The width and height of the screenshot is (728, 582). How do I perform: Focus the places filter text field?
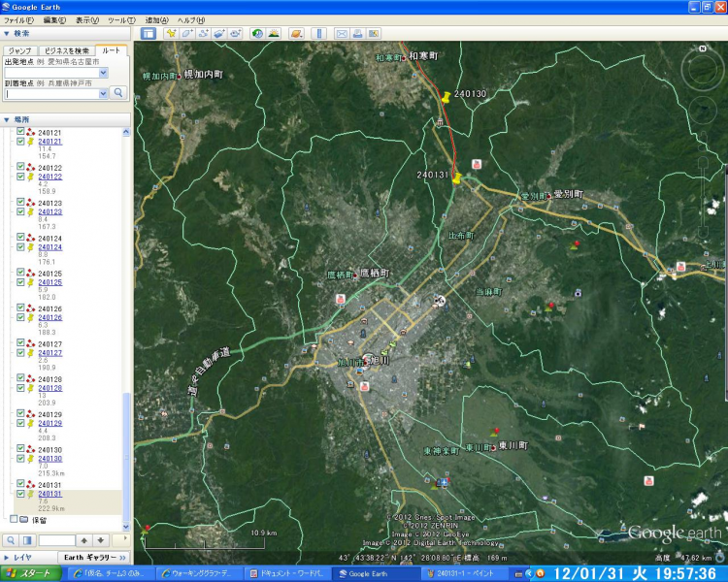tap(56, 540)
